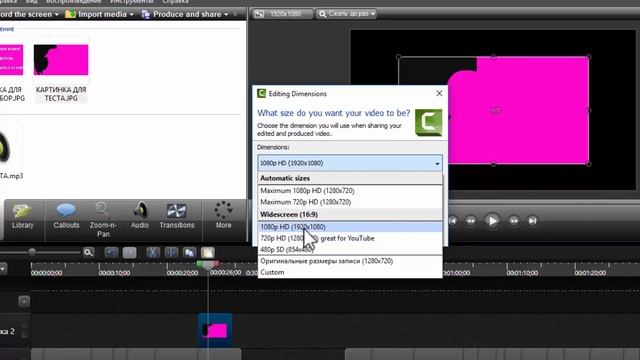The image size is (640, 360).
Task: Click the Widescreen (16:9) group header
Action: [x=350, y=214]
